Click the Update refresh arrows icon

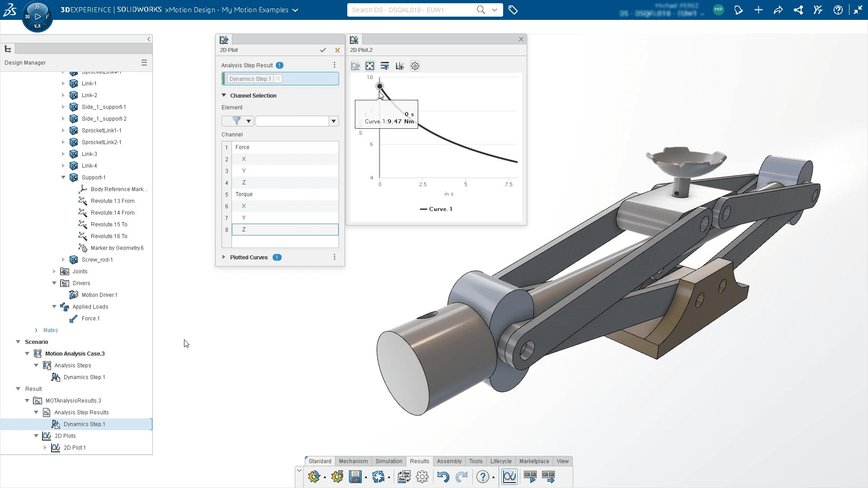tap(378, 476)
